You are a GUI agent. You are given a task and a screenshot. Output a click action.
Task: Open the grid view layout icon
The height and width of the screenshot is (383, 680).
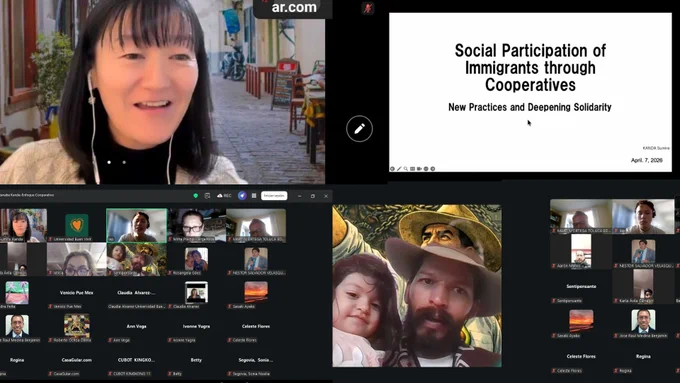click(254, 196)
